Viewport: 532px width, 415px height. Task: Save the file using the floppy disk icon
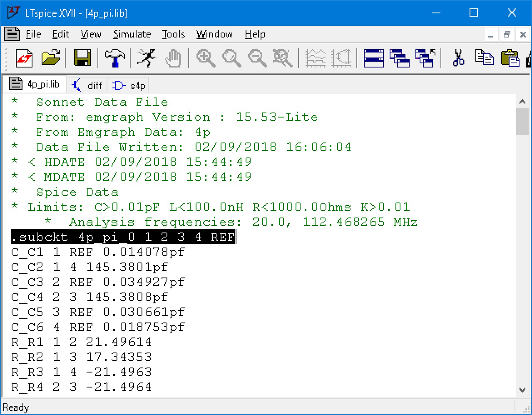(x=82, y=58)
